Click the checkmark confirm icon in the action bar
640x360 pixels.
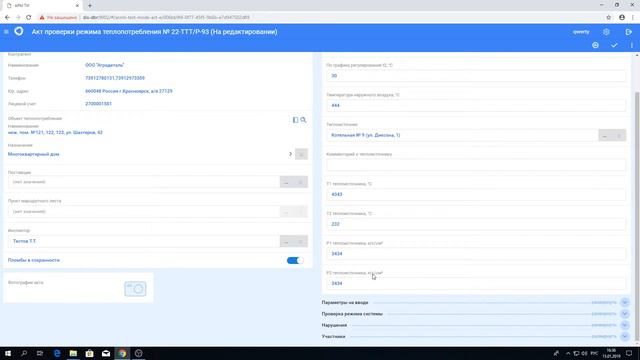pyautogui.click(x=614, y=45)
